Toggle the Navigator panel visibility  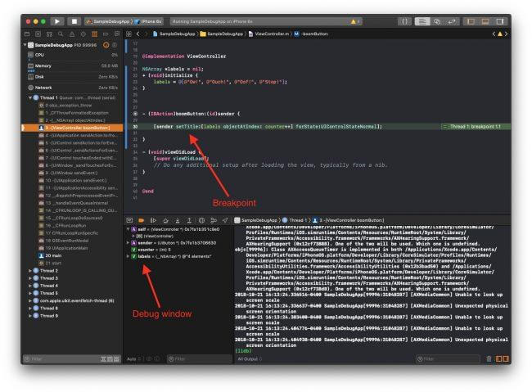coord(471,21)
